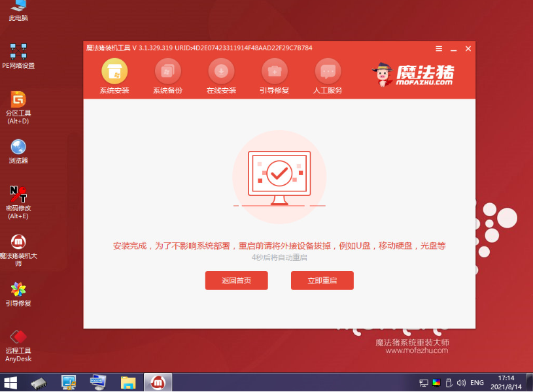Viewport: 533px width, 392px height.
Task: Open File Explorer from the taskbar
Action: (x=128, y=382)
